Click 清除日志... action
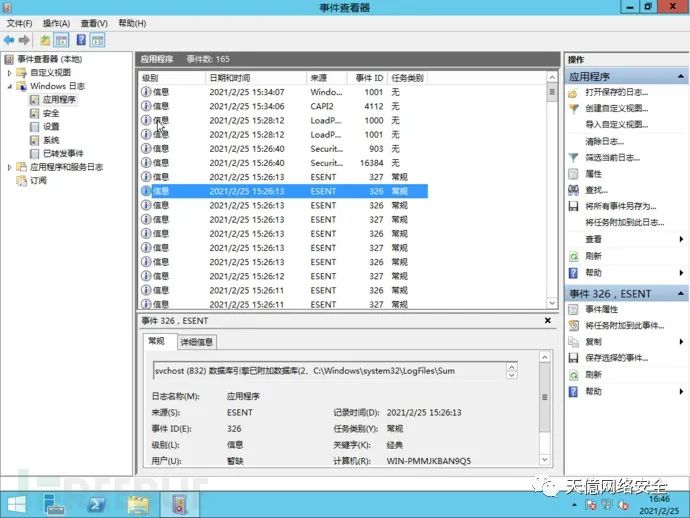Image resolution: width=690 pixels, height=518 pixels. point(604,141)
